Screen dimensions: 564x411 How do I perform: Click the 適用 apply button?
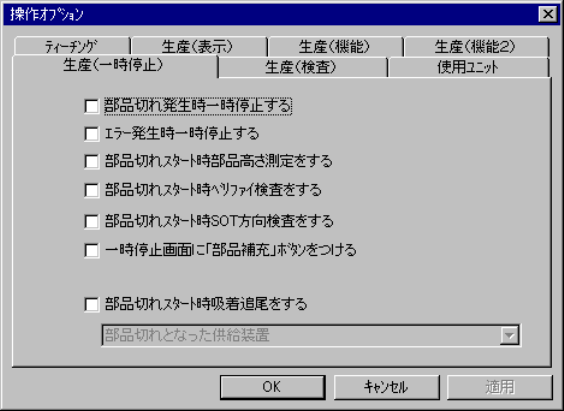[x=500, y=387]
